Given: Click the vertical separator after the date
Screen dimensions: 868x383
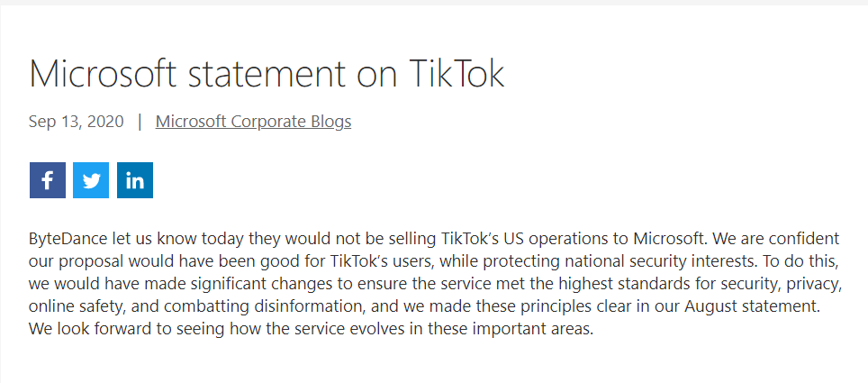Looking at the screenshot, I should (140, 122).
